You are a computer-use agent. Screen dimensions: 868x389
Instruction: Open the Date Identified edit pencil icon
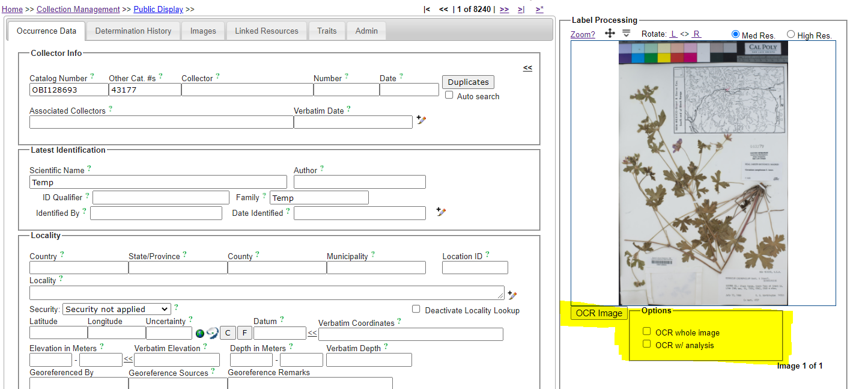[x=441, y=212]
